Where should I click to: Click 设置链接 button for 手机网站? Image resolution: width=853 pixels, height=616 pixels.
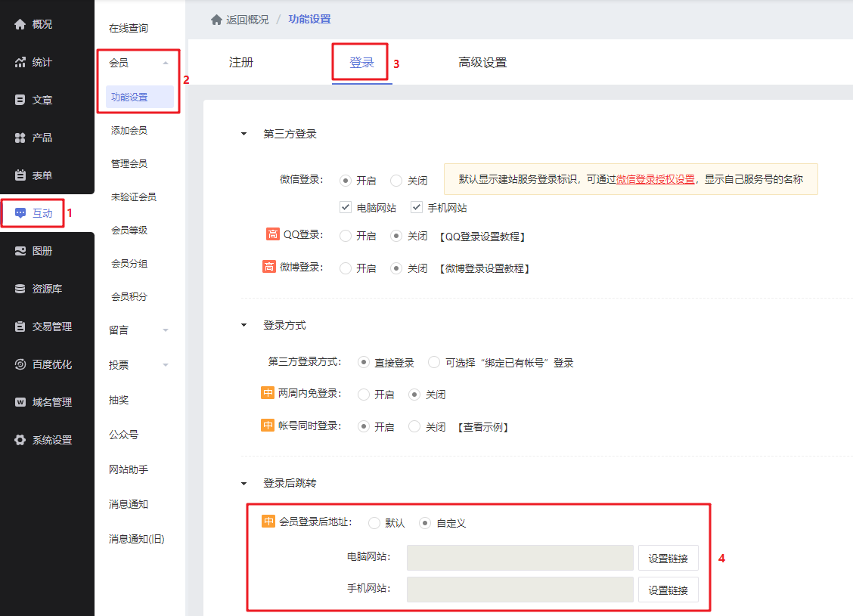(668, 590)
